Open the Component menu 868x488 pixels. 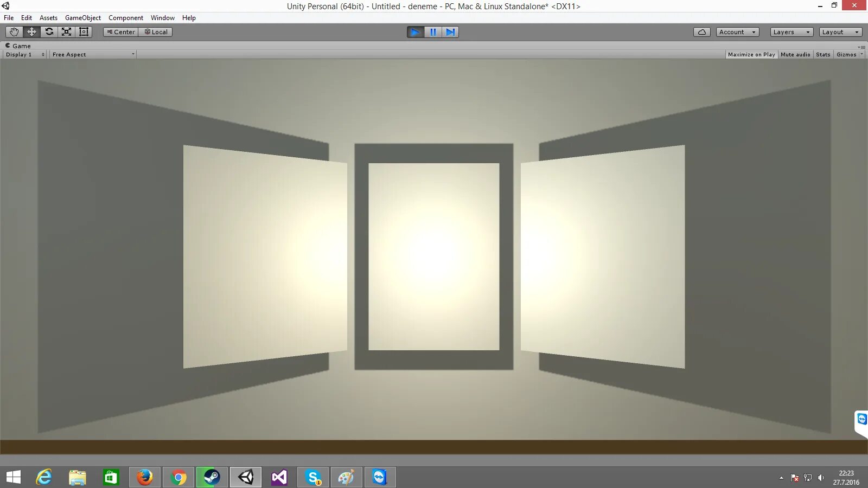(126, 18)
